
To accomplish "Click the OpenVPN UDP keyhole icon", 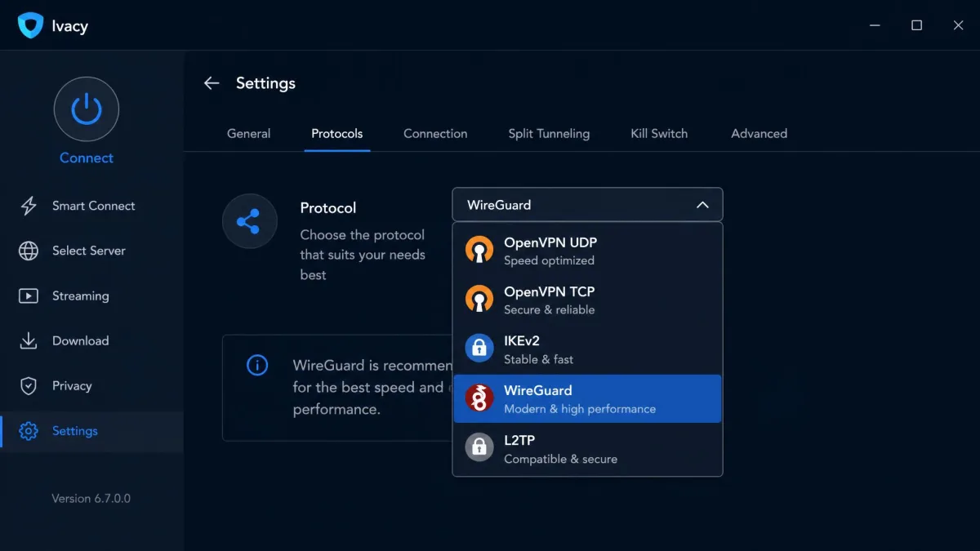I will (x=479, y=250).
